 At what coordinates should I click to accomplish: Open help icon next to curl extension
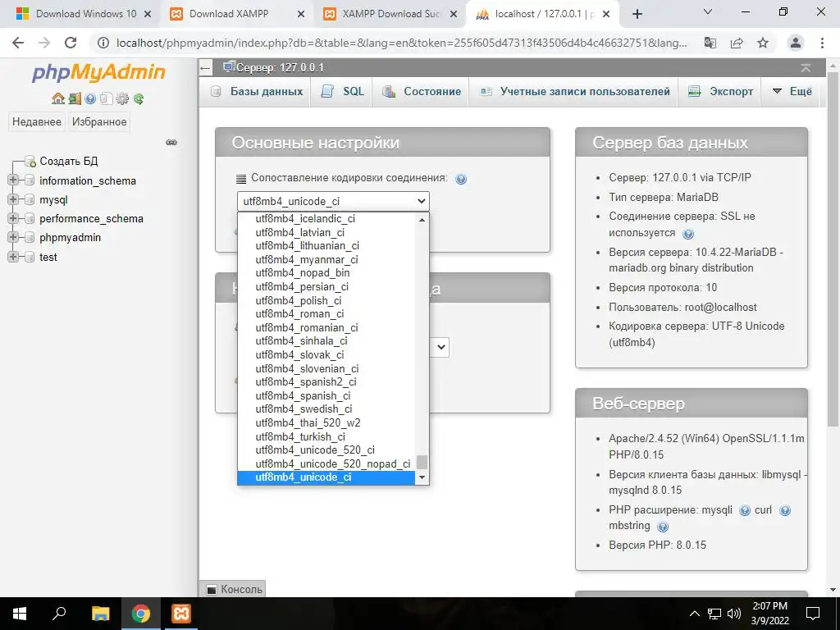click(785, 510)
